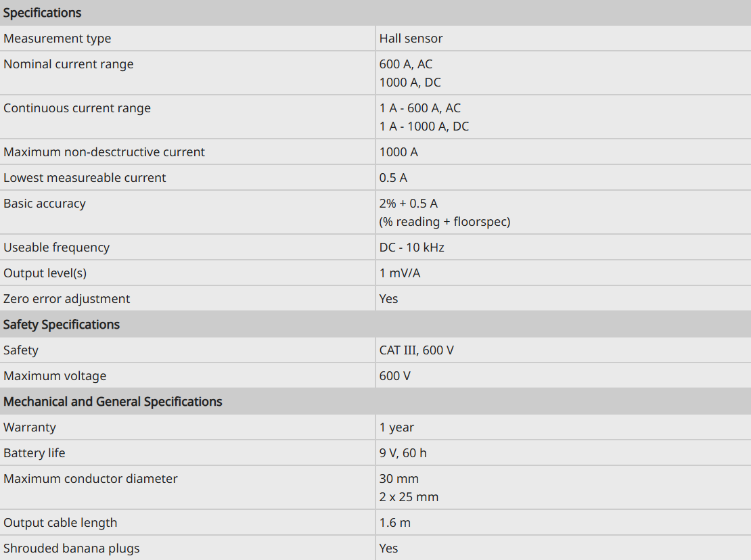Select the CAT III, 600 V safety value
Viewport: 751px width, 560px height.
coord(417,350)
